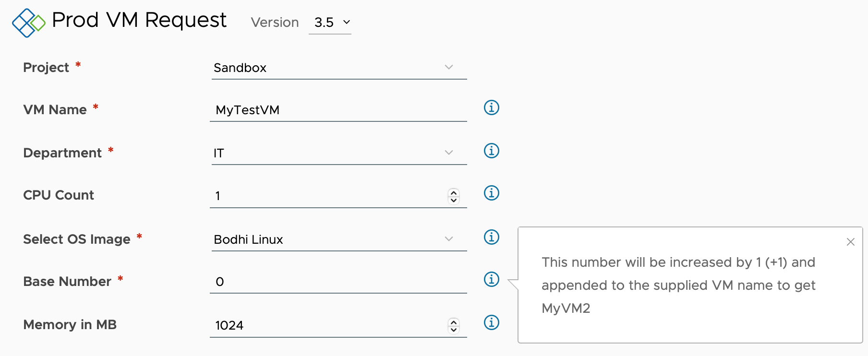This screenshot has height=356, width=868.
Task: Increment Memory in MB stepper up
Action: (x=454, y=322)
